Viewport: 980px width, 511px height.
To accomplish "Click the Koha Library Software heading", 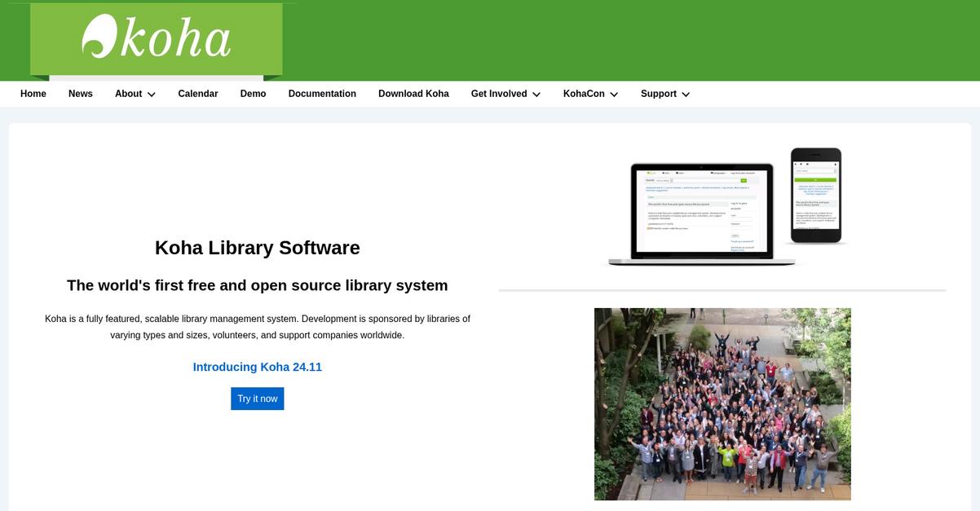I will (258, 248).
